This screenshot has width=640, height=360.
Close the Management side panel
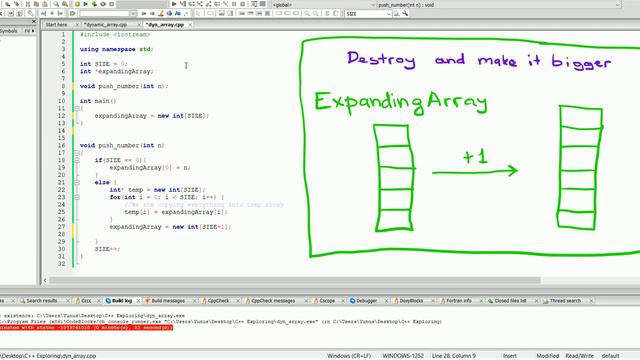(x=34, y=22)
